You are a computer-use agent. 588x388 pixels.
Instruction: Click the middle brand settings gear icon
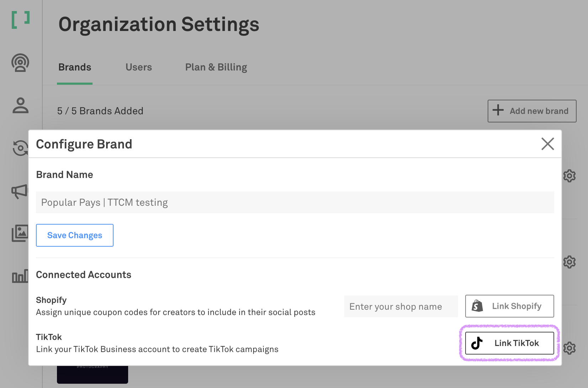coord(569,262)
